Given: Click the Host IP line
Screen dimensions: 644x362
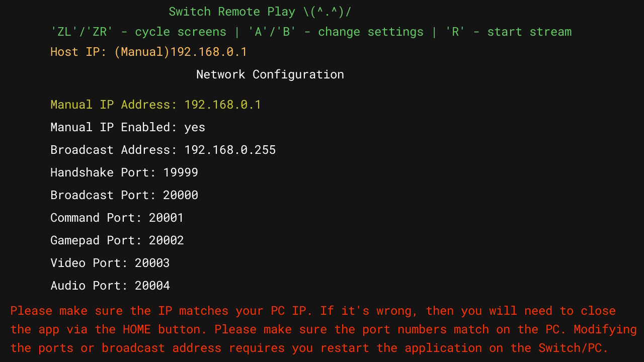Looking at the screenshot, I should click(x=148, y=52).
